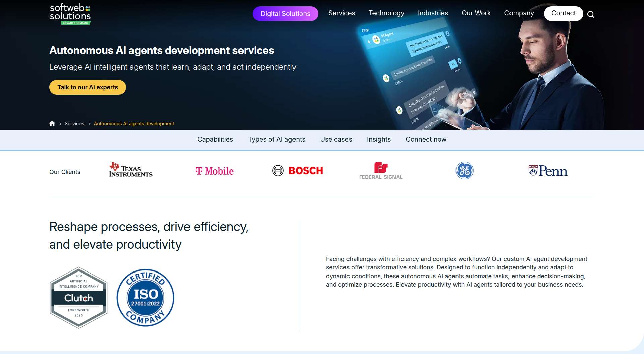Image resolution: width=644 pixels, height=362 pixels.
Task: Open the Services navigation menu
Action: 341,13
